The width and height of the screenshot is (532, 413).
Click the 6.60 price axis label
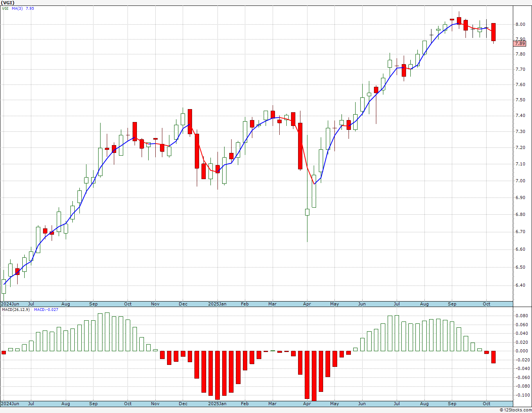(x=520, y=249)
